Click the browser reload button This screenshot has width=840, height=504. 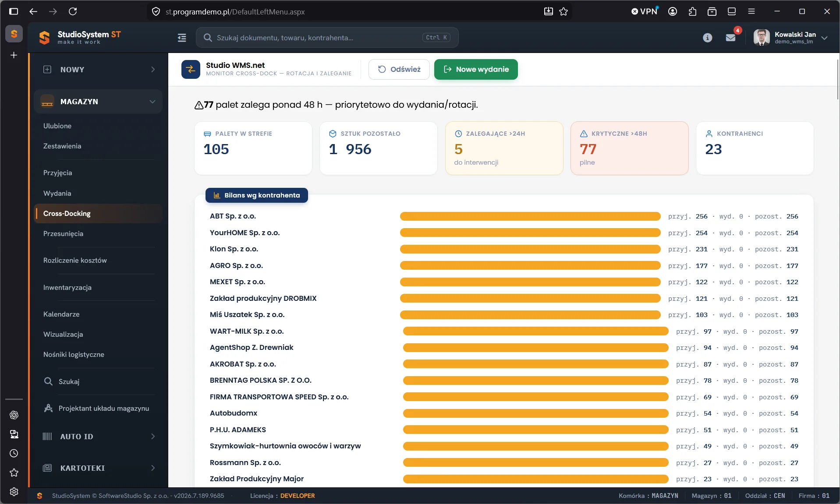pyautogui.click(x=73, y=11)
